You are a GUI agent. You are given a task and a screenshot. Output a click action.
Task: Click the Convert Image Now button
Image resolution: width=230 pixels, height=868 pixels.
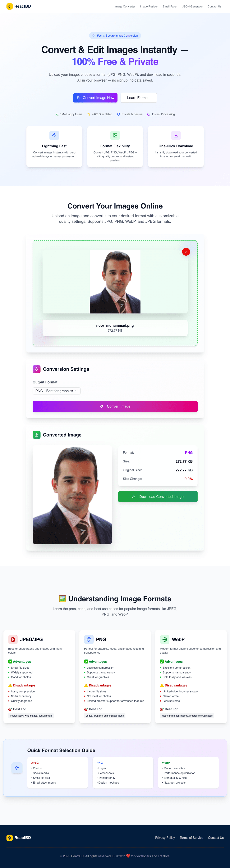pos(95,98)
